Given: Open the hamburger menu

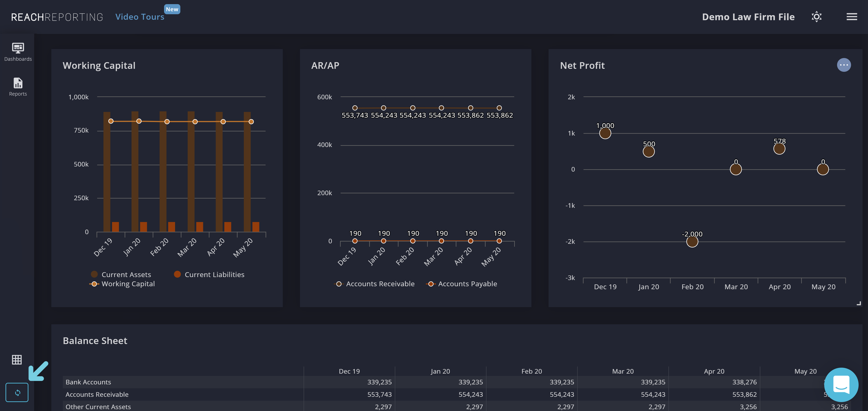Looking at the screenshot, I should pyautogui.click(x=852, y=17).
